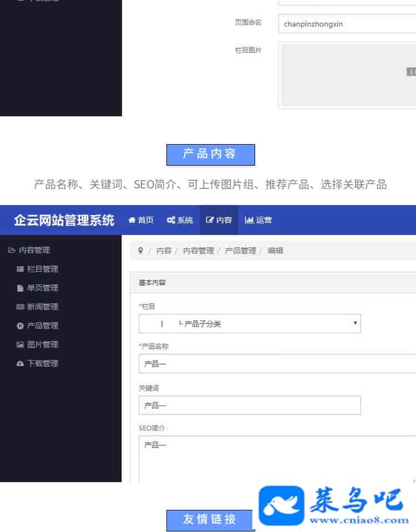Go to 产品管理 in the breadcrumb
Screen dimensions: 416x532
pos(240,250)
